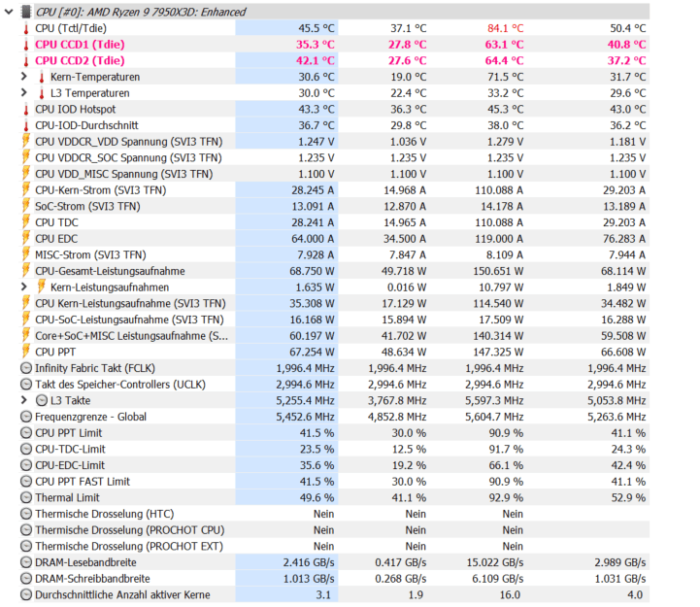Viewport: 700px width, 607px height.
Task: Click the thermometer icon beside CPU CCD2 (Tdie)
Action: 26,61
